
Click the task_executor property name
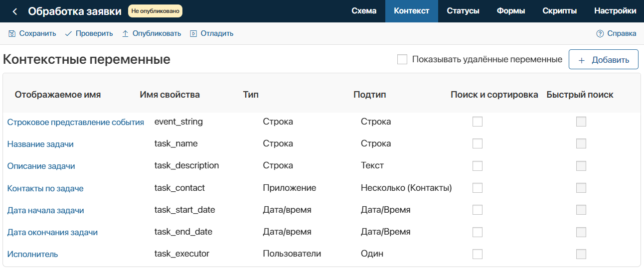182,254
